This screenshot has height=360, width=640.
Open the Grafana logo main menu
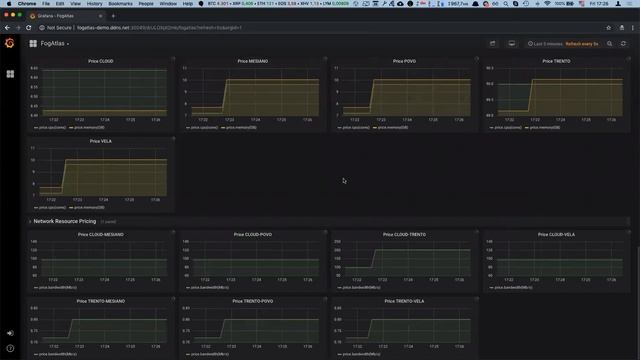click(9, 43)
